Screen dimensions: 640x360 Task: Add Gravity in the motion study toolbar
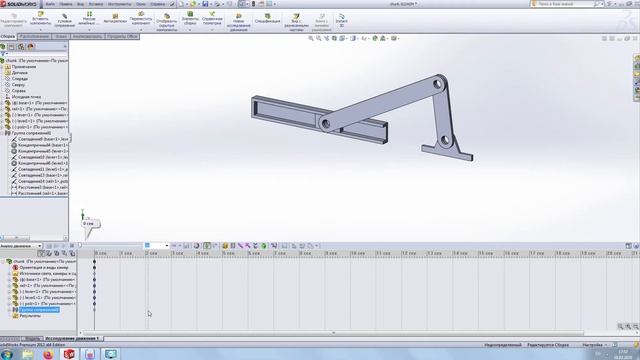click(264, 246)
